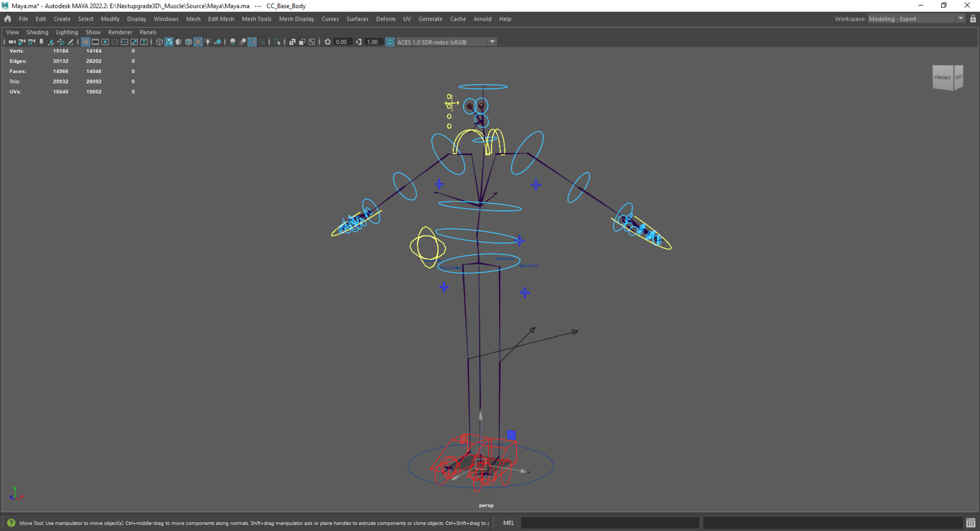Open the Mesh Tools menu
This screenshot has width=980, height=531.
pos(256,19)
